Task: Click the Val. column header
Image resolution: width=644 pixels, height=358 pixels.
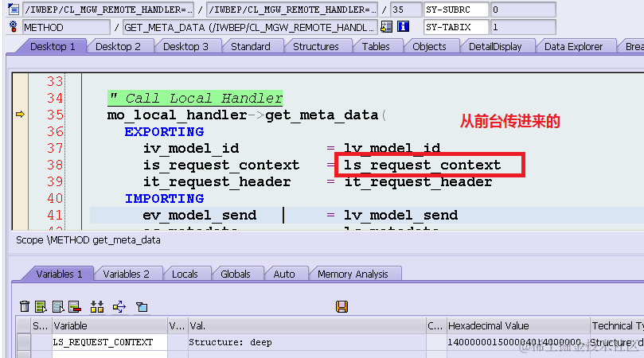Action: coord(306,325)
